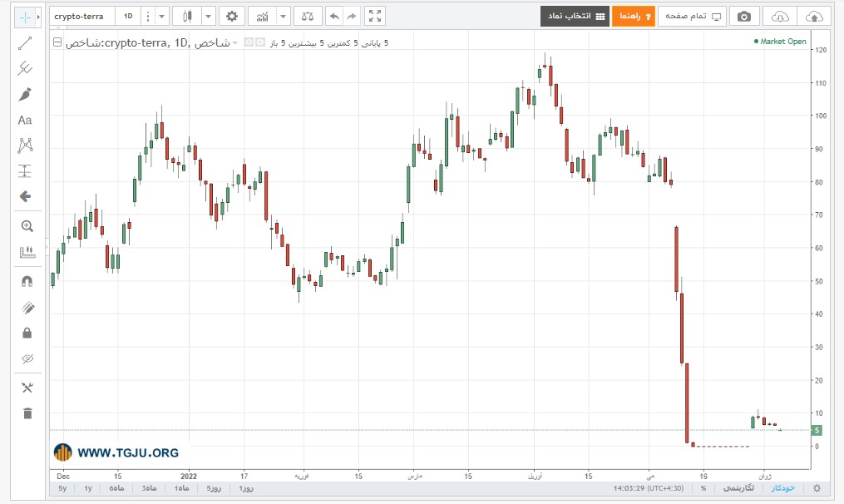Click the back arrow in left toolbar
The width and height of the screenshot is (844, 504).
coord(25,196)
